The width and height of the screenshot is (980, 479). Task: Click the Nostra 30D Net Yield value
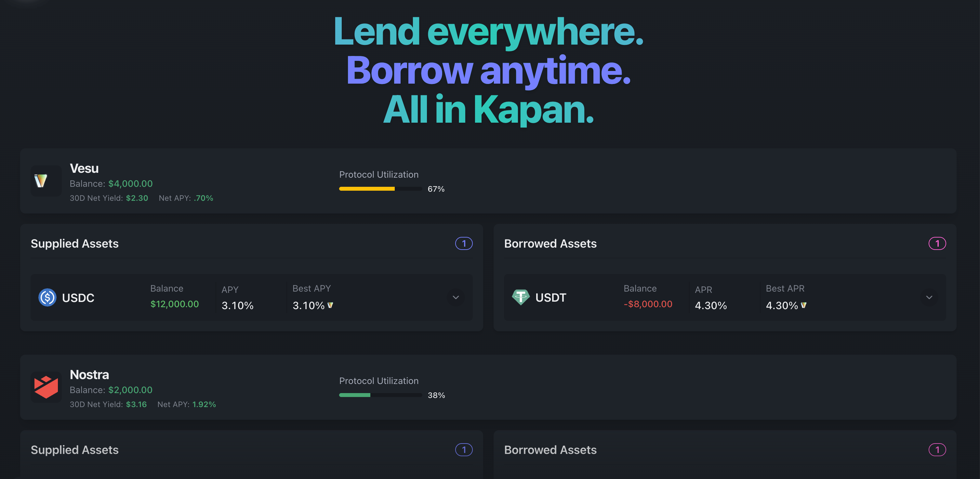[x=136, y=404]
